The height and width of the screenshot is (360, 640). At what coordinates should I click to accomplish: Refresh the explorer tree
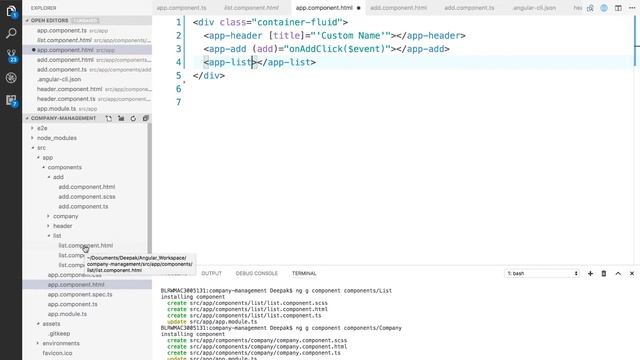[133, 118]
